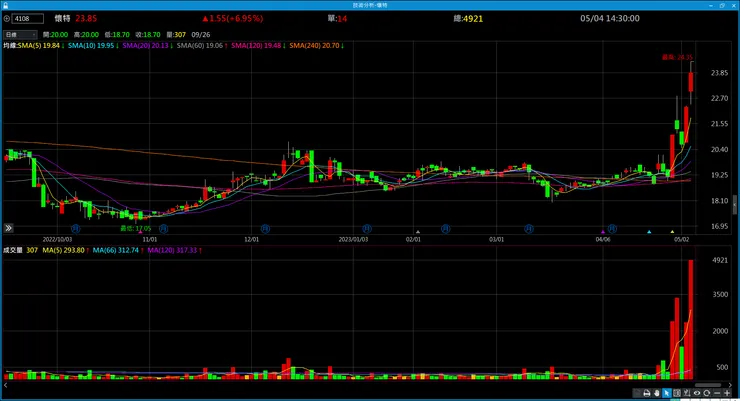Click the vertical slider handle at right edge
This screenshot has height=401, width=740.
click(735, 205)
